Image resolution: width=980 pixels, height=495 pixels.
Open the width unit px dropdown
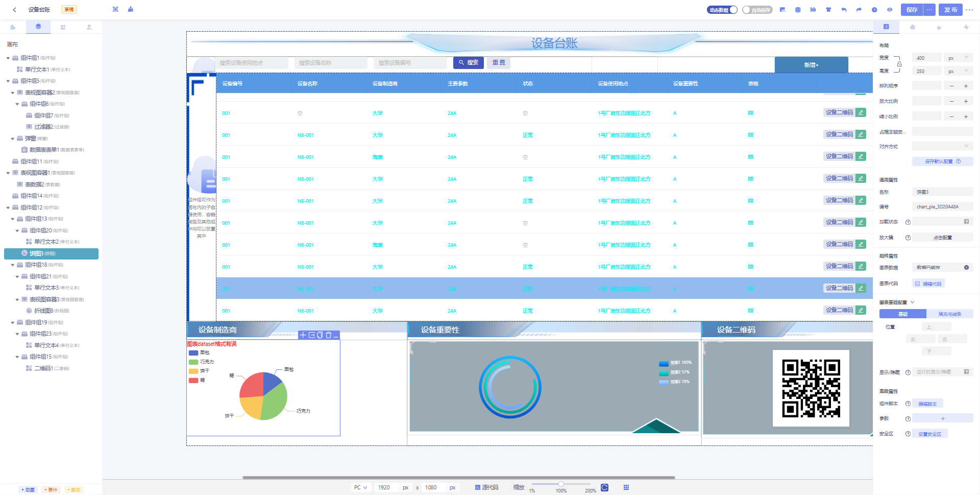[958, 58]
